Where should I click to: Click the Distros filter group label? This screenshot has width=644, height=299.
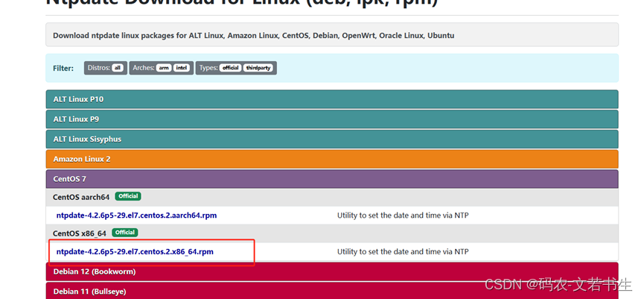[99, 68]
